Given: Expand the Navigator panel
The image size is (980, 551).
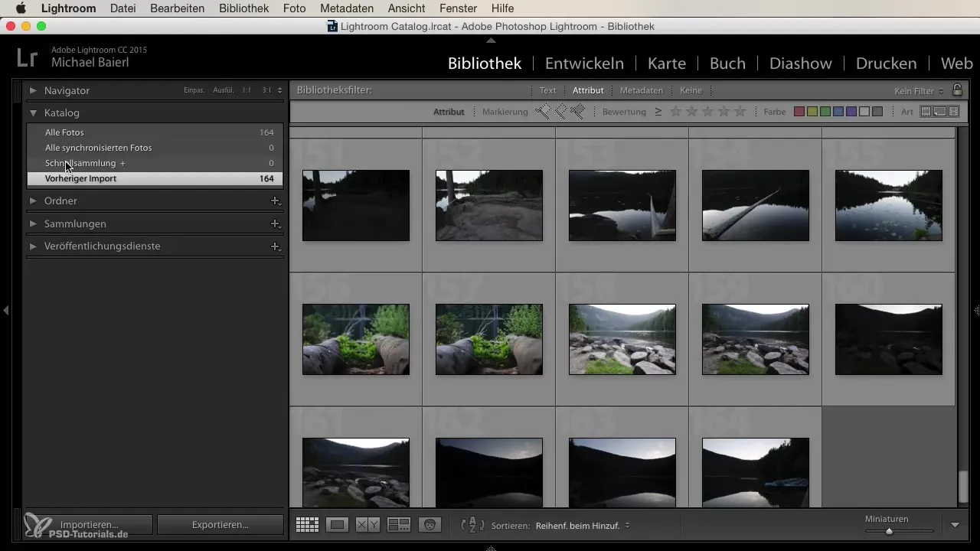Looking at the screenshot, I should click(x=33, y=90).
